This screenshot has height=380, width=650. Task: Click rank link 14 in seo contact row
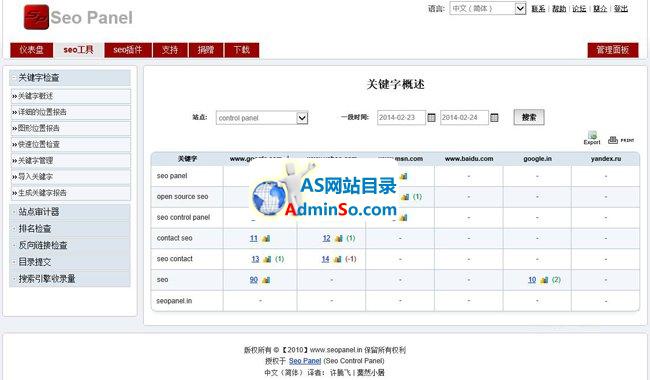[325, 259]
